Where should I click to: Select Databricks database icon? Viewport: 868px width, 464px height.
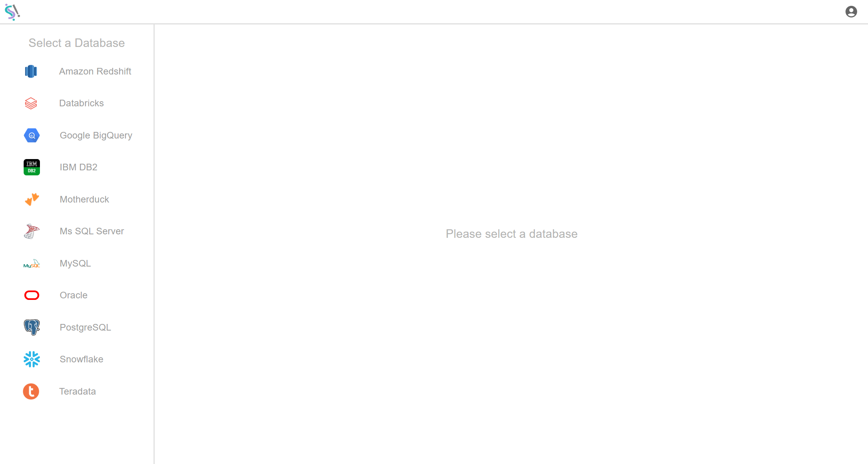(x=31, y=103)
